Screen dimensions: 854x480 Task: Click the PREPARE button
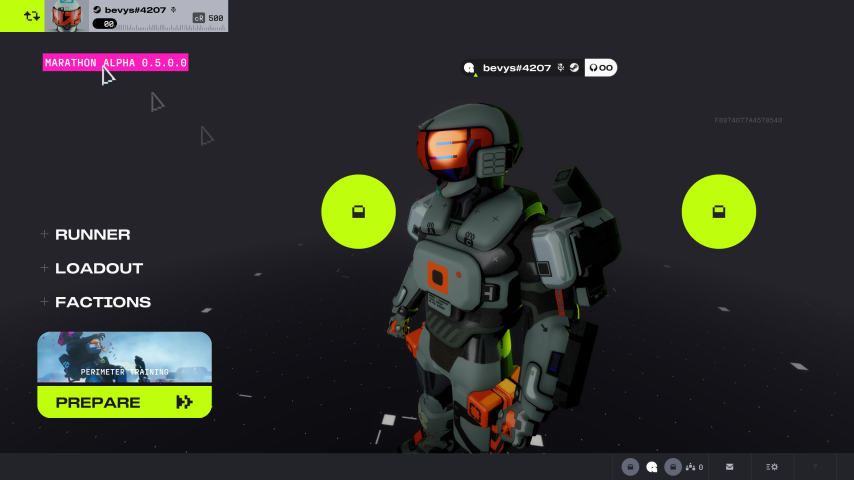pos(124,402)
